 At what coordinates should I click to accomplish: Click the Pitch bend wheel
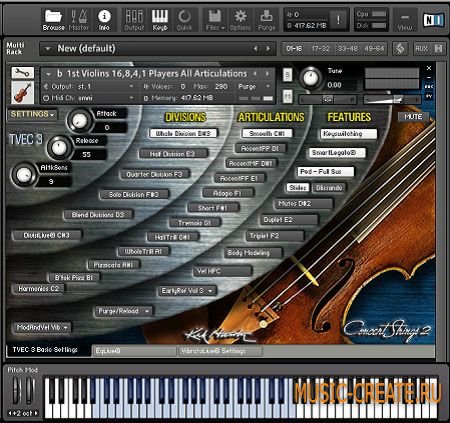point(17,390)
